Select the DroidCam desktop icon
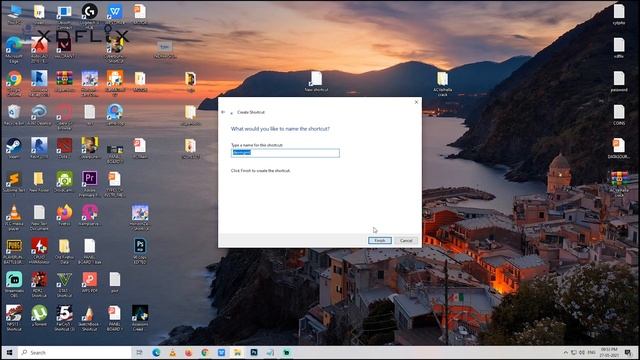This screenshot has width=640, height=360. (64, 182)
